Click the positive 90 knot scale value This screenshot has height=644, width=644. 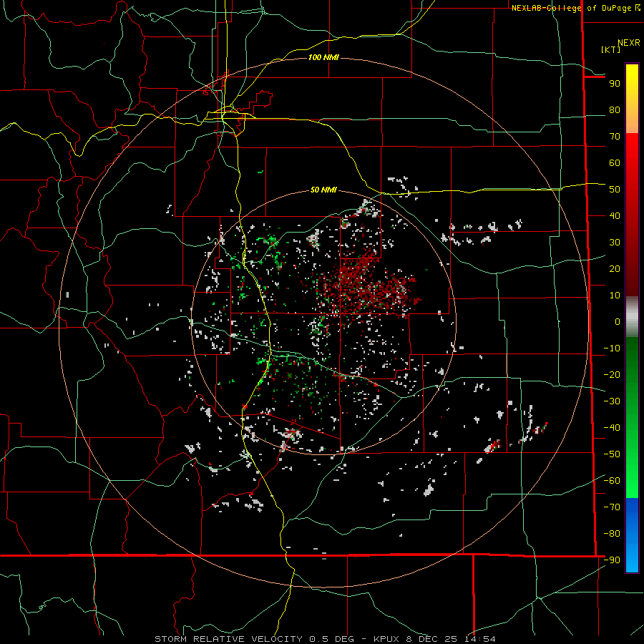[x=615, y=84]
